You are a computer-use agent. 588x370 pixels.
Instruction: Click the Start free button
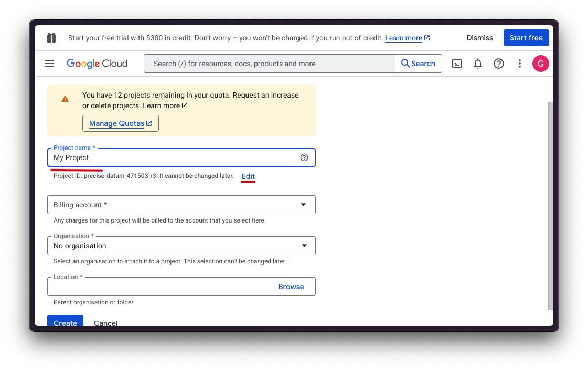pyautogui.click(x=526, y=38)
